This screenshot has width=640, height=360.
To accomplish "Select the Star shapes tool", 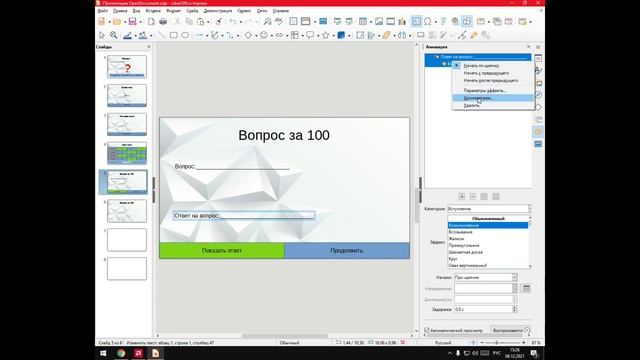I will click(x=325, y=36).
